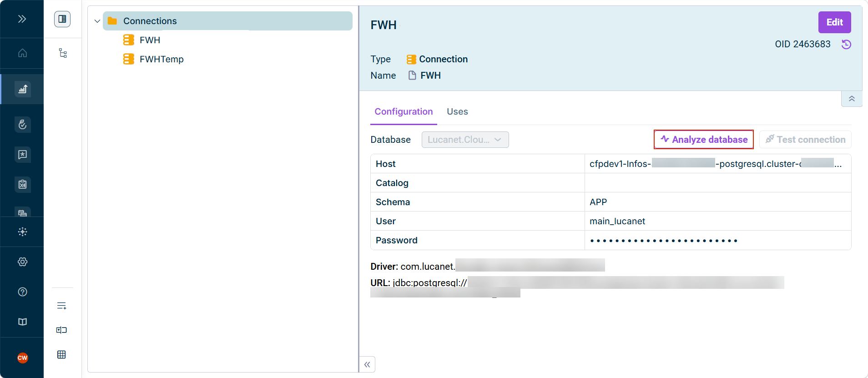Click the masked Password value
868x378 pixels.
[663, 241]
